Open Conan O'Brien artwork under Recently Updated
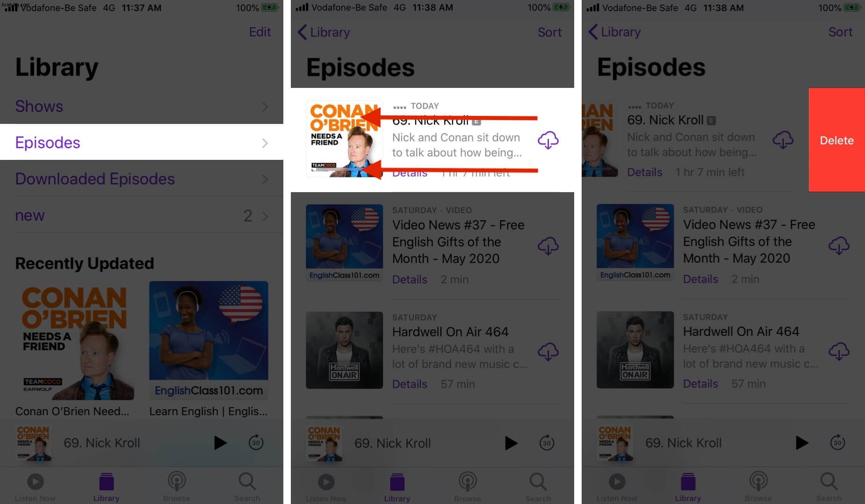Viewport: 865px width, 504px height. click(x=75, y=340)
